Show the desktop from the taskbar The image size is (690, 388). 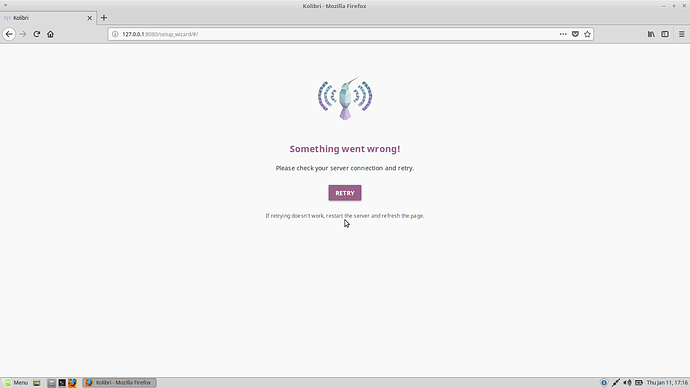(x=37, y=383)
